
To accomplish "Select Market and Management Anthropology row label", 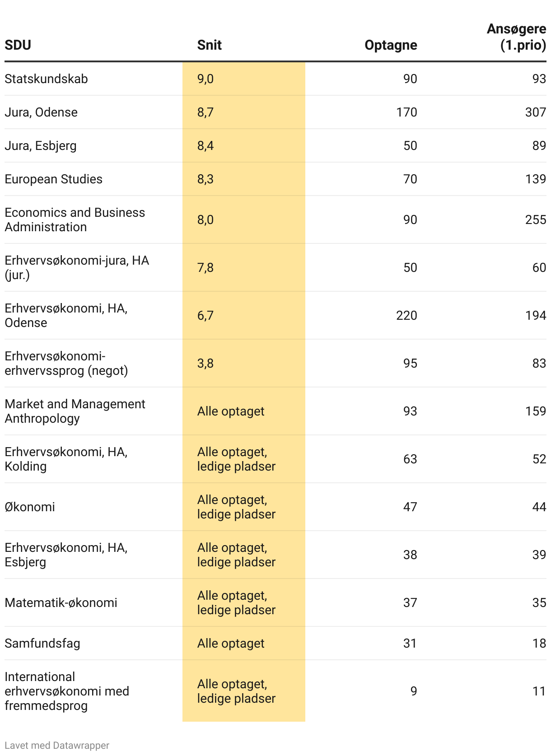I will [75, 411].
